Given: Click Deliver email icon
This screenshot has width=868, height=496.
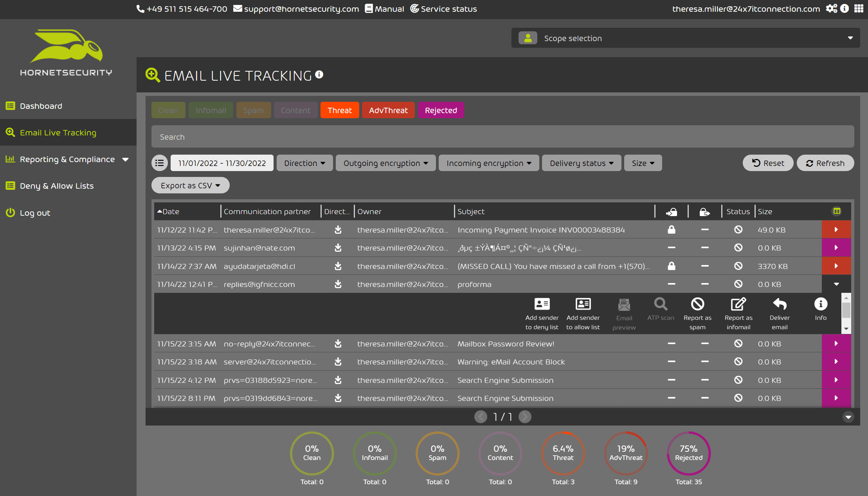Looking at the screenshot, I should [x=780, y=304].
